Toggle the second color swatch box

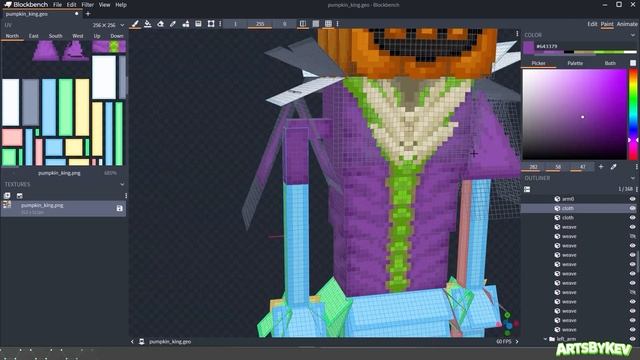pos(633,63)
